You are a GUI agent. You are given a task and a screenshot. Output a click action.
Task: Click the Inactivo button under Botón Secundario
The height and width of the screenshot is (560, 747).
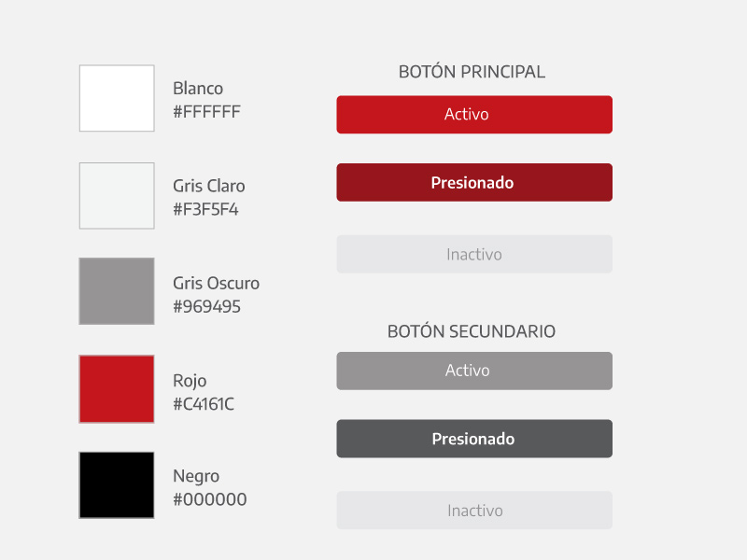pos(474,510)
